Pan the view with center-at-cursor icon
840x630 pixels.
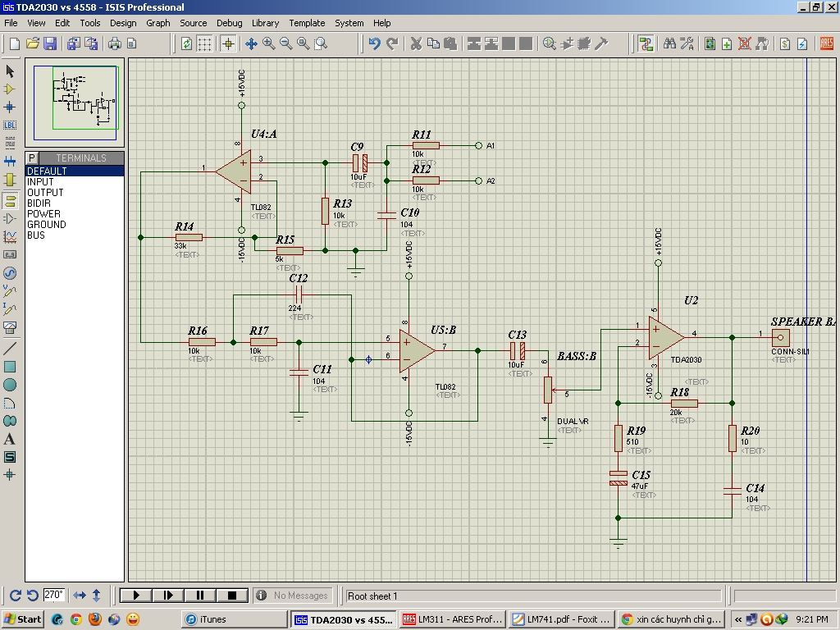(x=251, y=43)
